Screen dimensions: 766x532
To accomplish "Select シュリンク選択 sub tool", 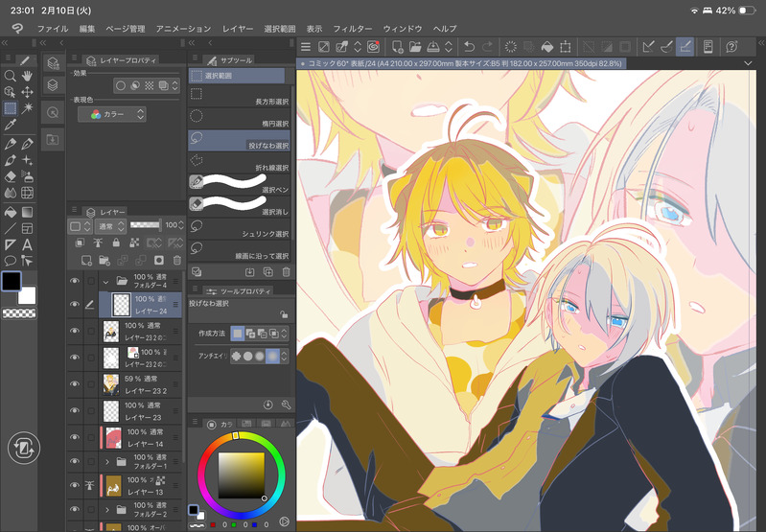I will point(240,229).
